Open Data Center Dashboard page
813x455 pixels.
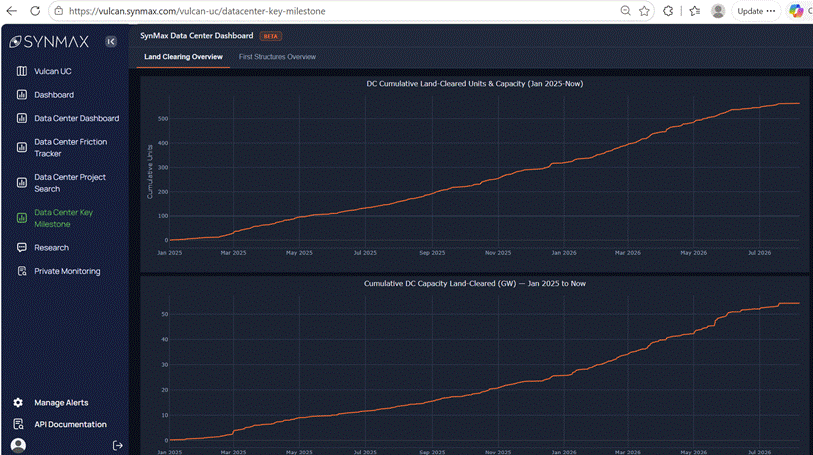pos(76,118)
